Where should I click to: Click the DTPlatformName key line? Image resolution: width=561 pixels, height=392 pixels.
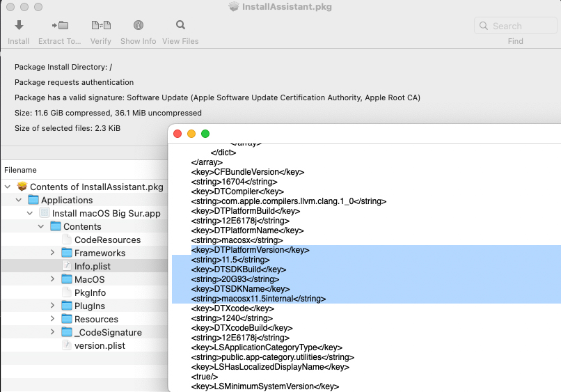[x=247, y=230]
